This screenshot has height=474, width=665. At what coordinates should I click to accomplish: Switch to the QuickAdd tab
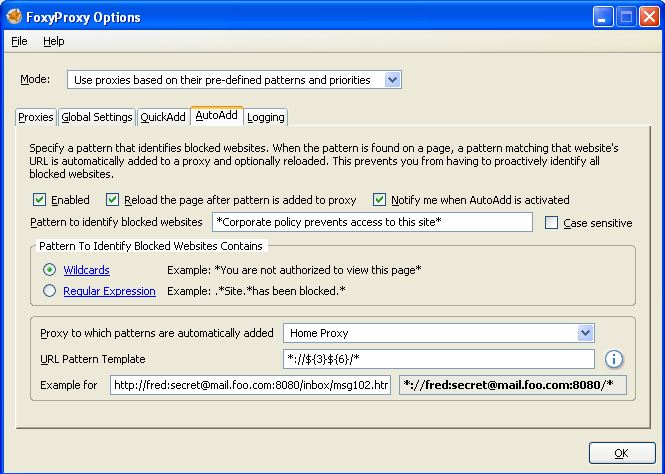[x=163, y=117]
